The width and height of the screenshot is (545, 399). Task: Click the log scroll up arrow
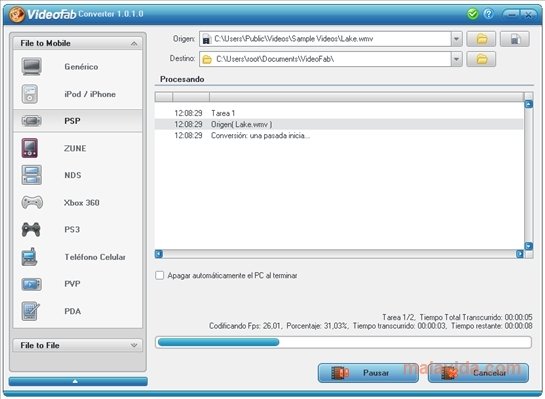point(529,104)
